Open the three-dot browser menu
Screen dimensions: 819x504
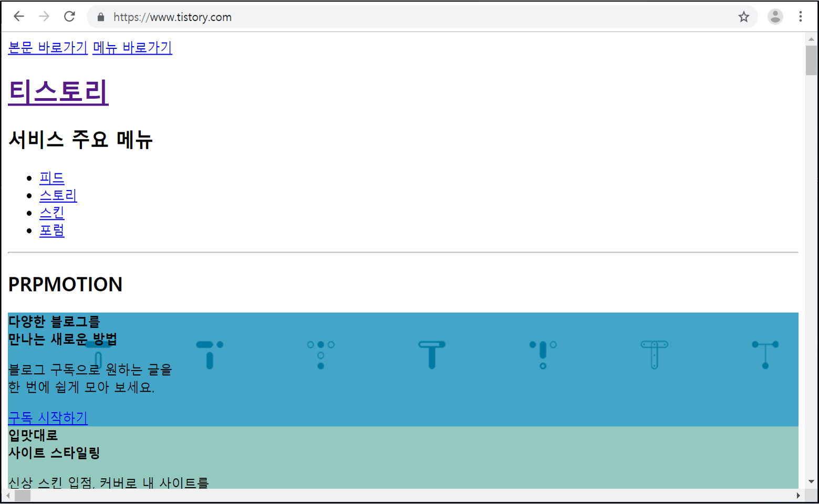[x=801, y=17]
